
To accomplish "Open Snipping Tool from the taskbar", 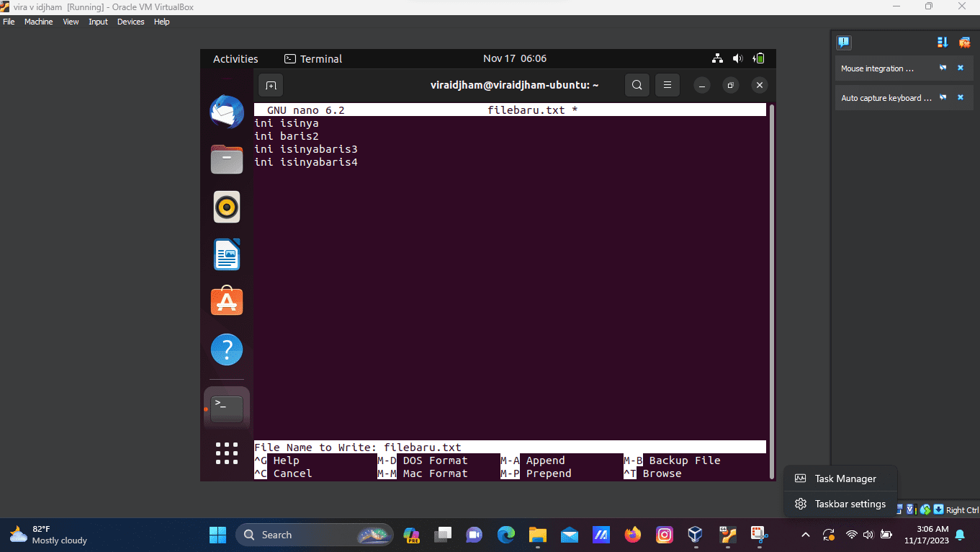I will point(759,535).
